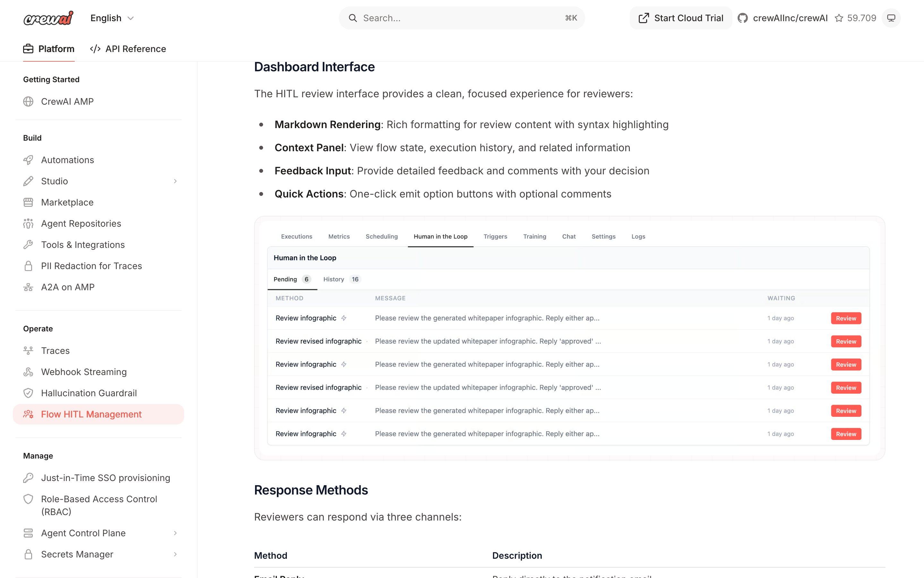Click the Settings tab in the dashboard image
The width and height of the screenshot is (924, 578).
click(x=603, y=237)
